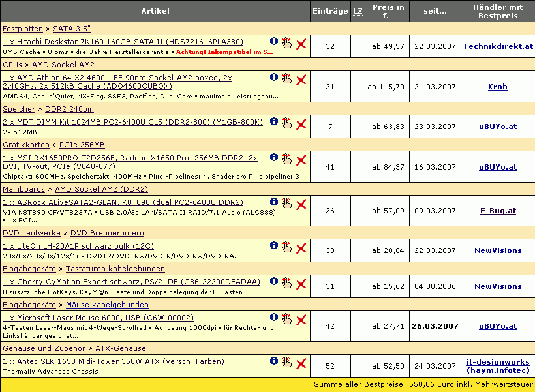Open NewVisions link in LiteOn row
Viewport: 535px width, 392px height.
coord(498,250)
